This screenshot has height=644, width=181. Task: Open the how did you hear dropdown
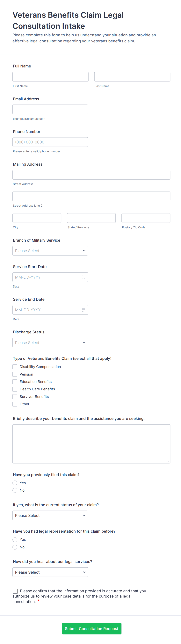point(50,572)
